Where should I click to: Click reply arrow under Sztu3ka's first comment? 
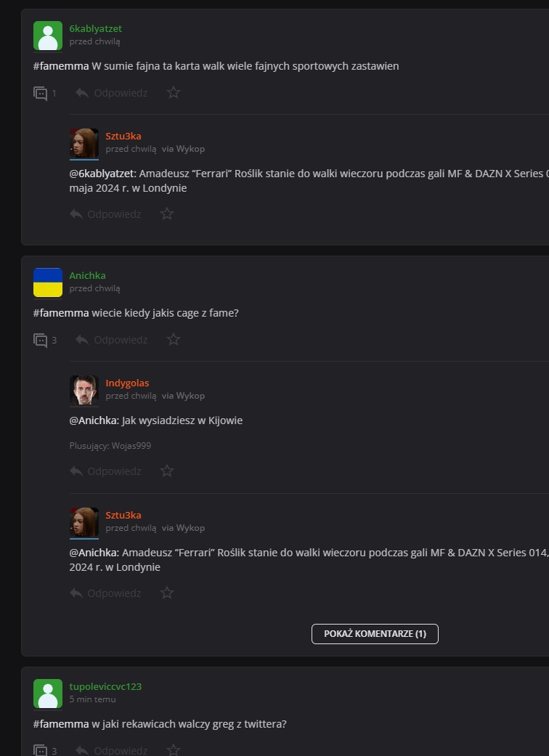coord(76,214)
